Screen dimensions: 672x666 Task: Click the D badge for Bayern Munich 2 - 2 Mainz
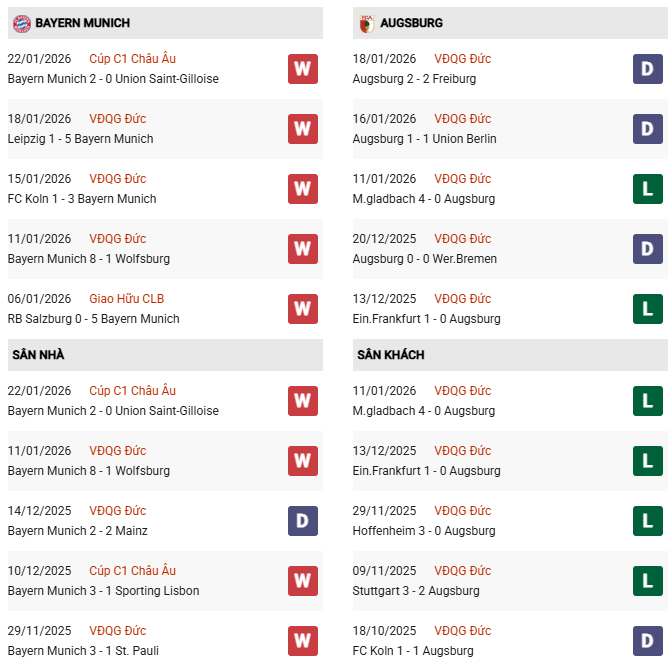tap(303, 521)
